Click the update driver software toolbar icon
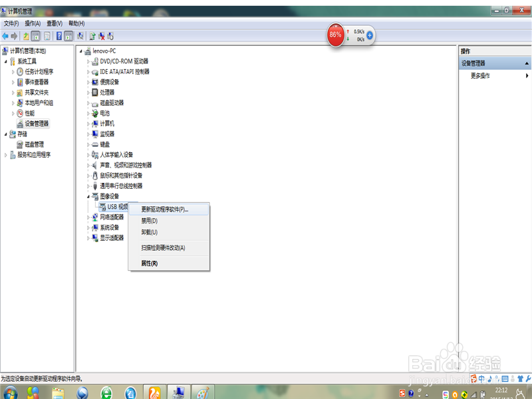Screen dimensions: 532x399 [92, 36]
